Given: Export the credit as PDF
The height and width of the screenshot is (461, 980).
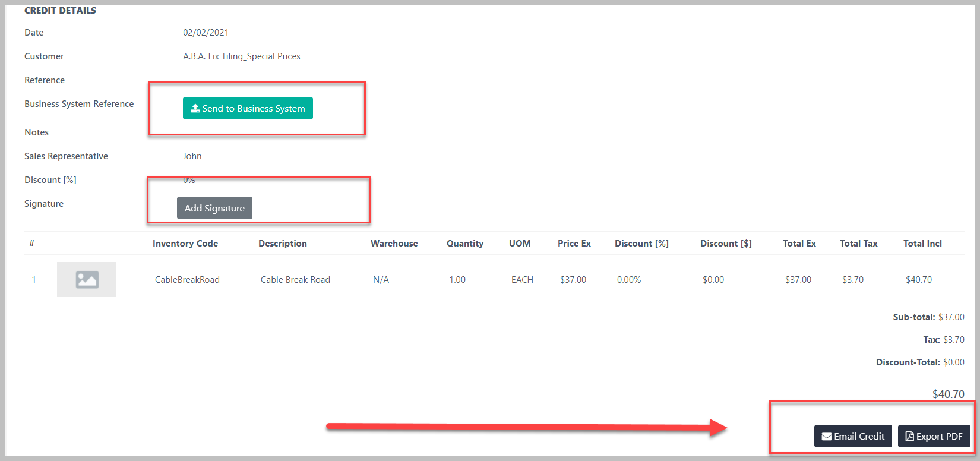Looking at the screenshot, I should pos(934,436).
